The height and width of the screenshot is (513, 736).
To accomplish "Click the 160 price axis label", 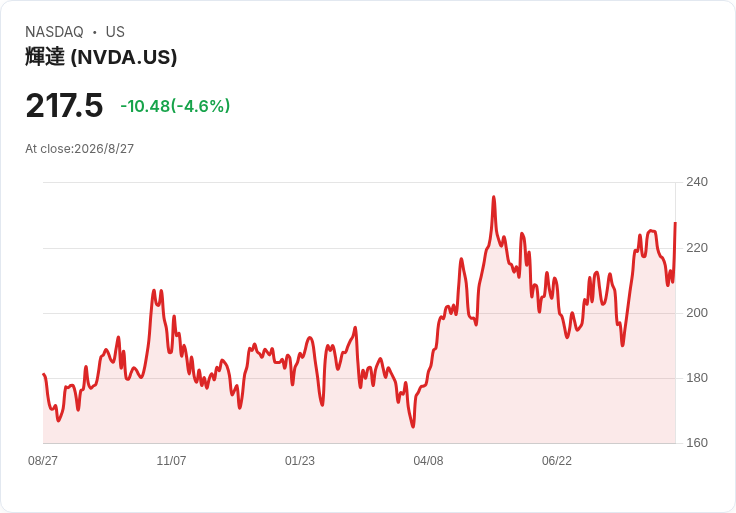I will point(697,443).
